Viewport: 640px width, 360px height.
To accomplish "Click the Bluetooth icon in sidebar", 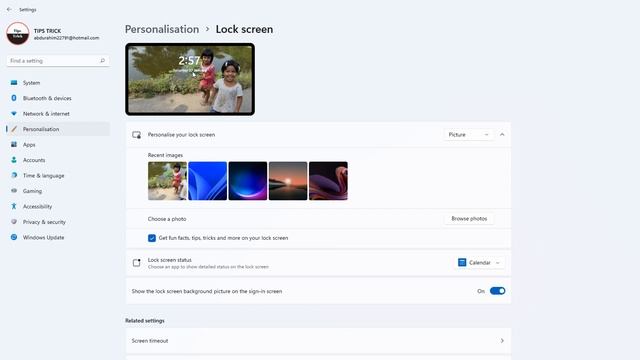I will 14,98.
